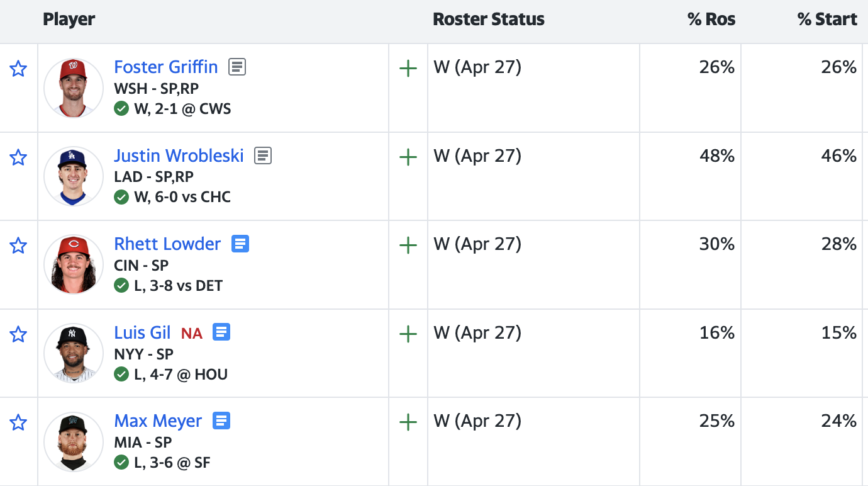Open the blue notes icon by Luis Gil
The height and width of the screenshot is (486, 868).
[221, 332]
